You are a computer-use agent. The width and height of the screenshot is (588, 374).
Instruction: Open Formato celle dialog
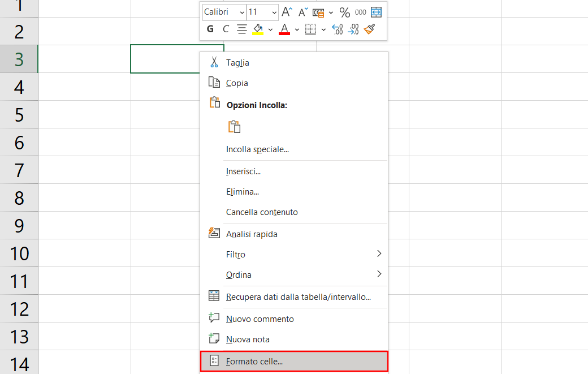(294, 361)
